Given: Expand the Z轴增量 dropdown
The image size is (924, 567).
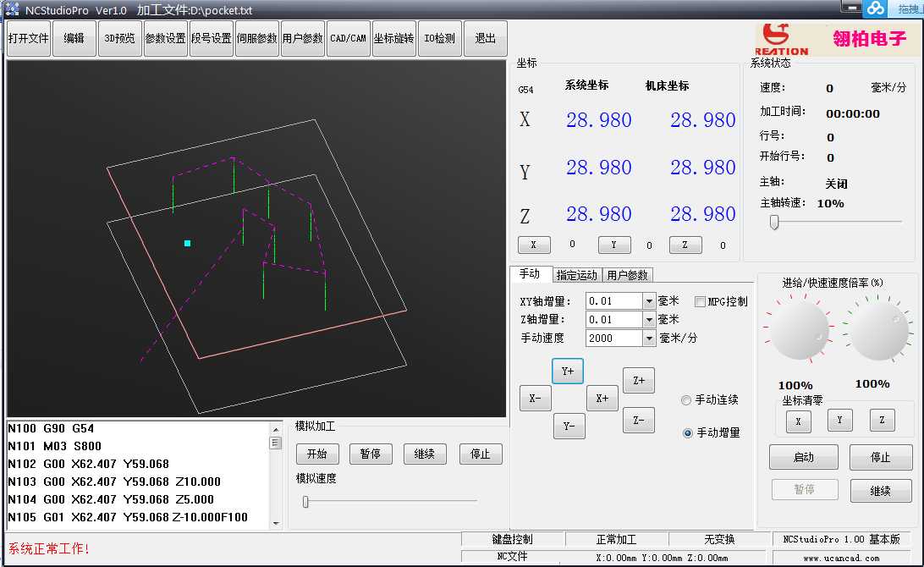Looking at the screenshot, I should (649, 319).
